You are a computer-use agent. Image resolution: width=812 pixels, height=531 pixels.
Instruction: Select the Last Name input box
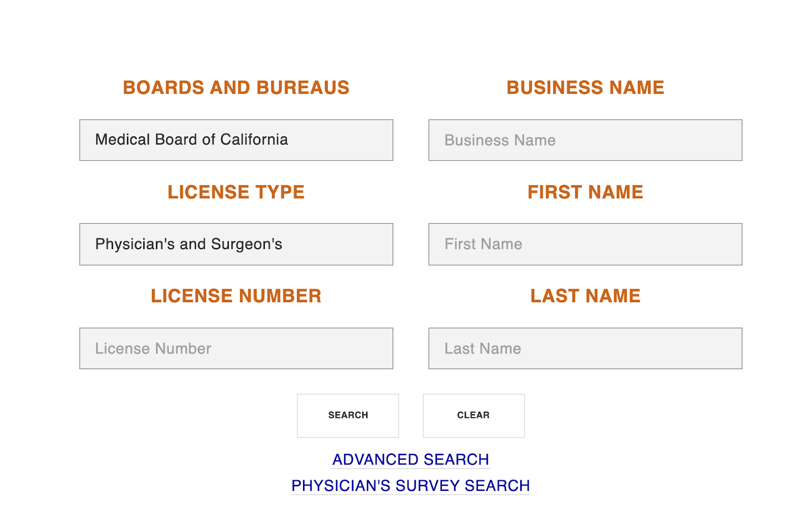click(585, 348)
